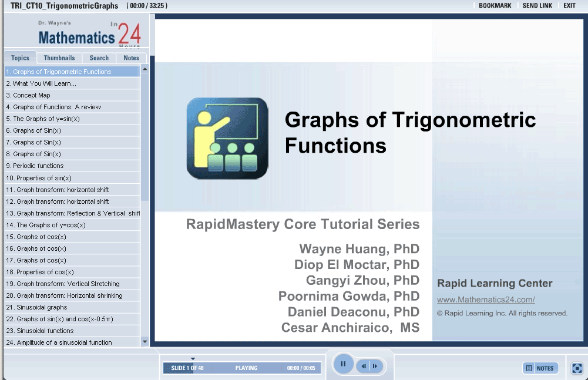Select topic 14. The Graphs of y=cos(x)

[72, 225]
